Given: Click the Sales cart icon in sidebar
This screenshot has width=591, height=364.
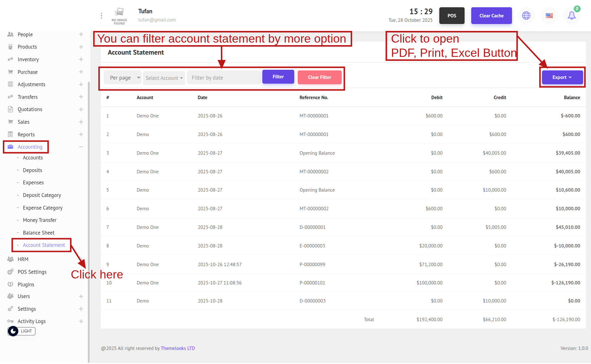Looking at the screenshot, I should [10, 122].
